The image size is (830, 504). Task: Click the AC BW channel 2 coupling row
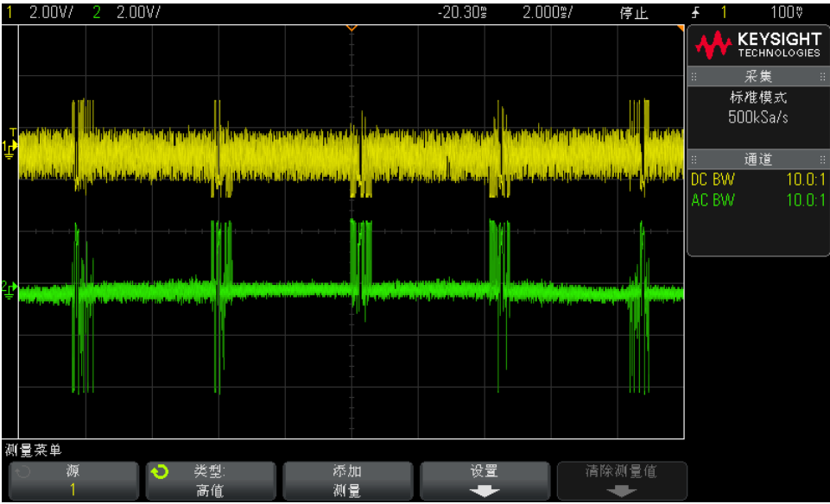click(x=758, y=200)
